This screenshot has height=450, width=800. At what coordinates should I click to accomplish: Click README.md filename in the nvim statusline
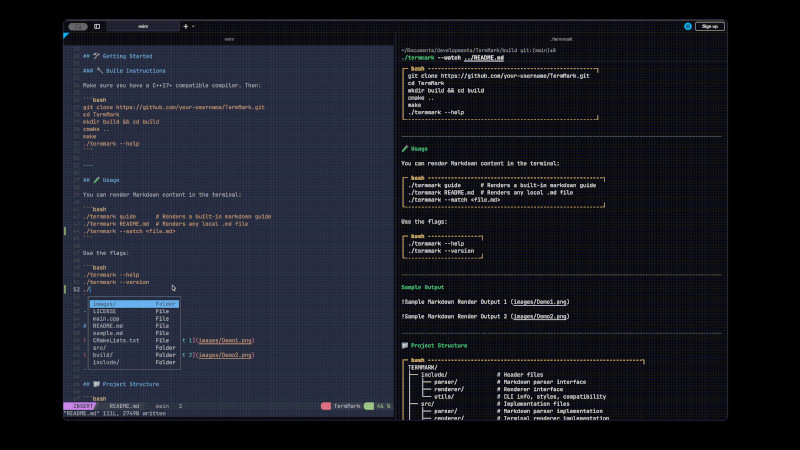coord(124,406)
